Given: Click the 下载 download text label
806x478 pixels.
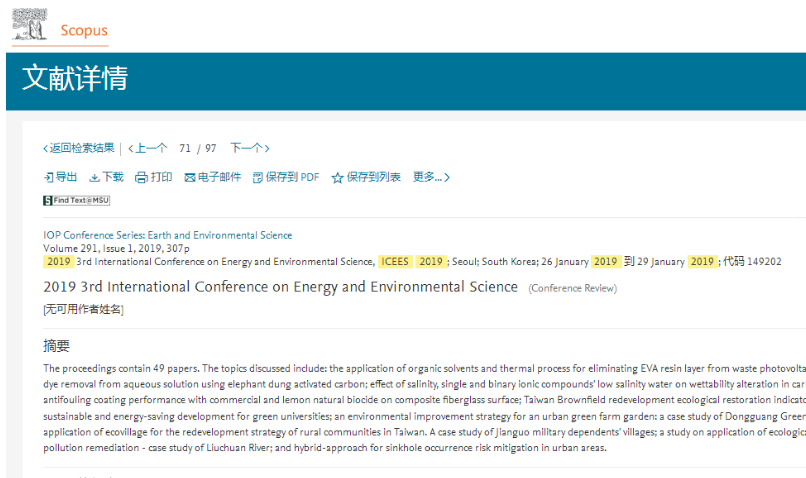Looking at the screenshot, I should pos(113,177).
